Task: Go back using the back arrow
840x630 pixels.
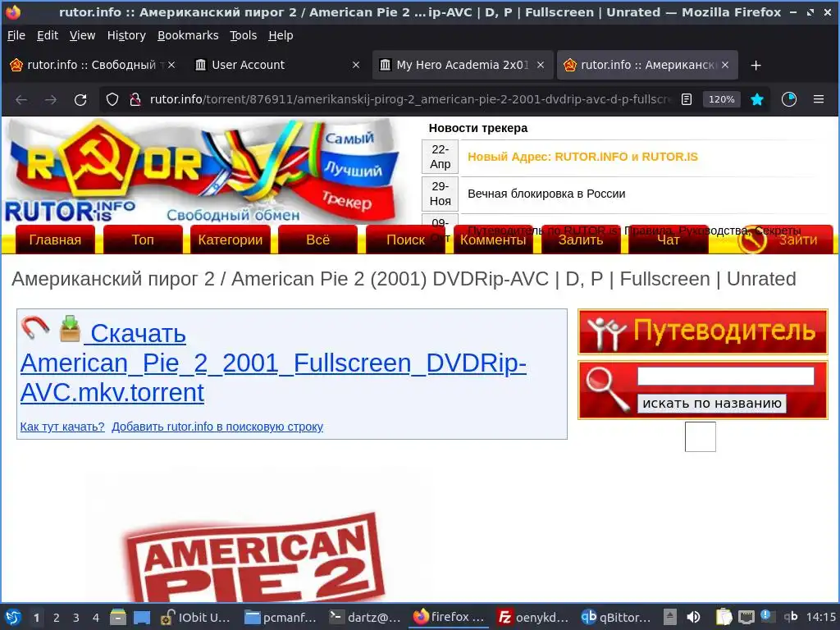Action: point(21,99)
